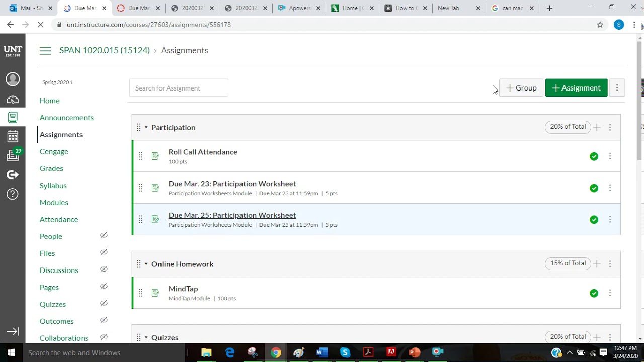Open the Courses icon in global nav
This screenshot has width=644, height=362.
point(13,117)
